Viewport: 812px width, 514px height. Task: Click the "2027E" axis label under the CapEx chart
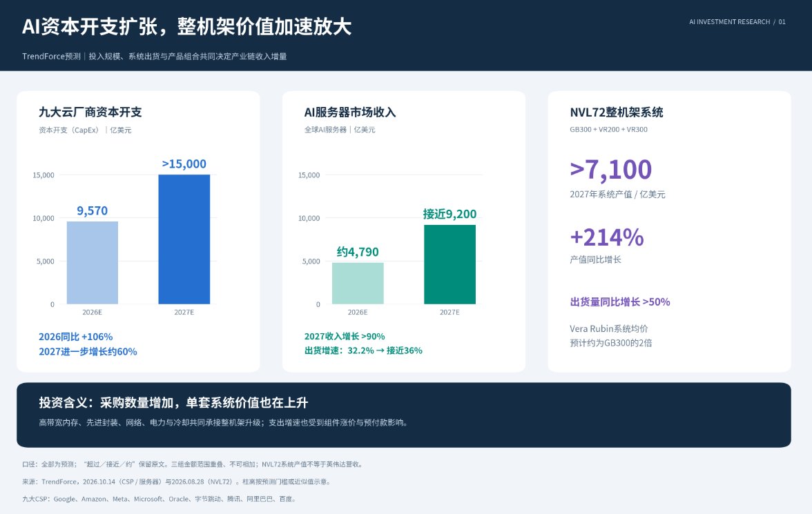coord(184,312)
